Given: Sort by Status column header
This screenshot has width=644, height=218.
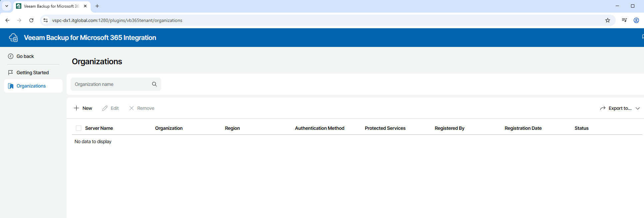Looking at the screenshot, I should tap(582, 128).
